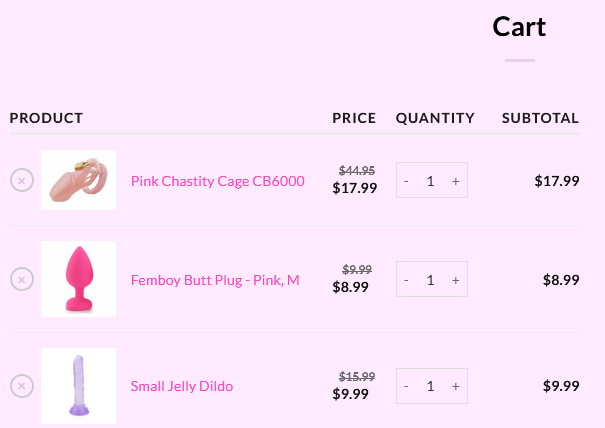Image resolution: width=605 pixels, height=428 pixels.
Task: Increase quantity of Small Jelly Dildo
Action: pos(455,386)
